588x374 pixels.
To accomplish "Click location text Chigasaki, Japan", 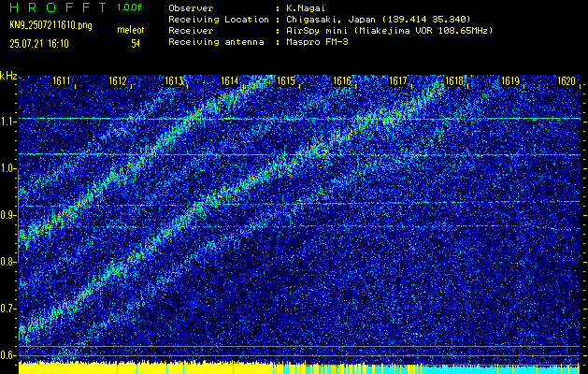I will click(331, 19).
